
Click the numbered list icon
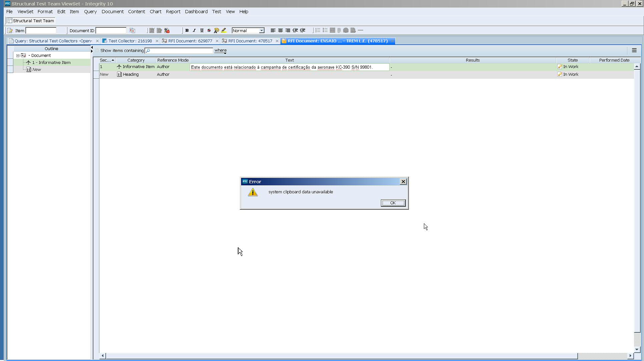click(318, 30)
